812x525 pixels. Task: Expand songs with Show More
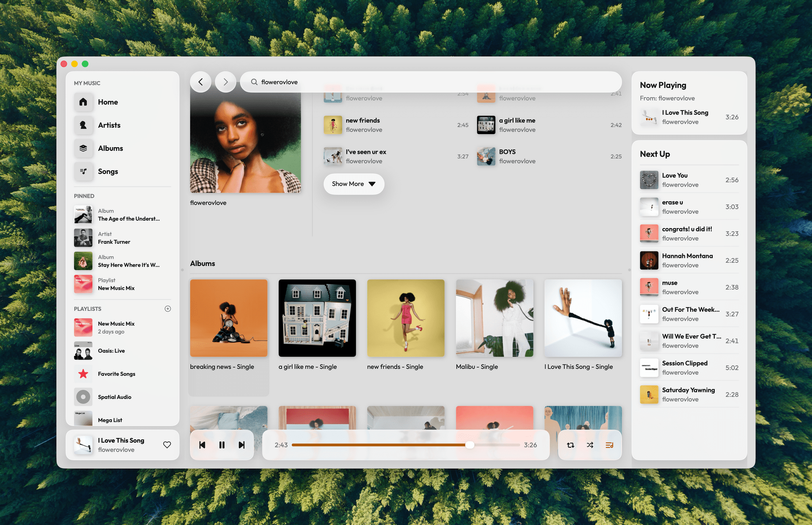[x=354, y=184]
